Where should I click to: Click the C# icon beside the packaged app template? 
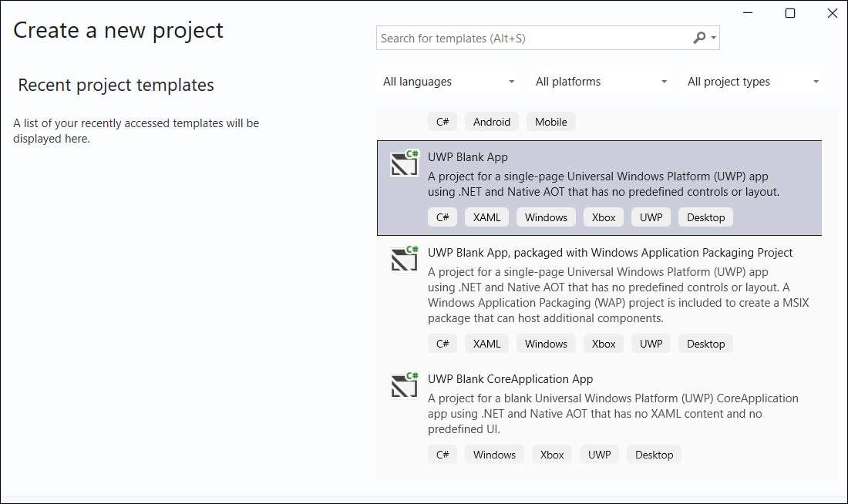404,260
